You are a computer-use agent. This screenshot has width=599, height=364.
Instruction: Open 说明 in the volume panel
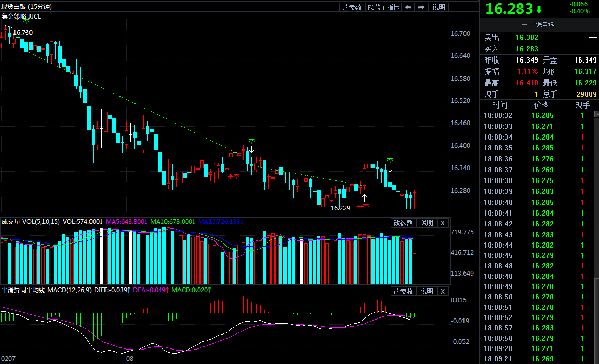click(x=427, y=223)
